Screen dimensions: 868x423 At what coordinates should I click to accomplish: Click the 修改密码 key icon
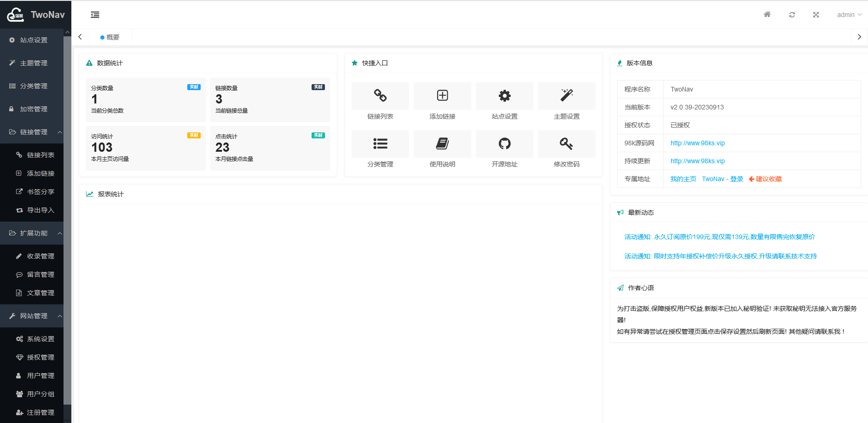[x=567, y=143]
